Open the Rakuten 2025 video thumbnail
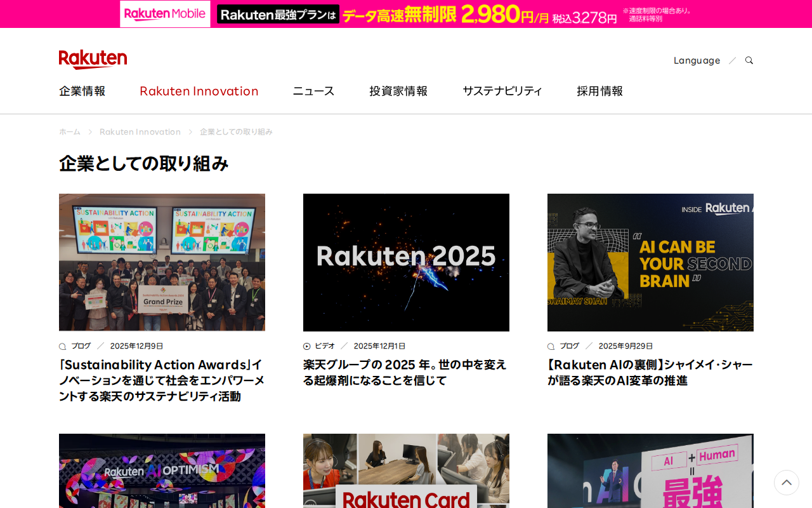This screenshot has width=812, height=508. [406, 262]
